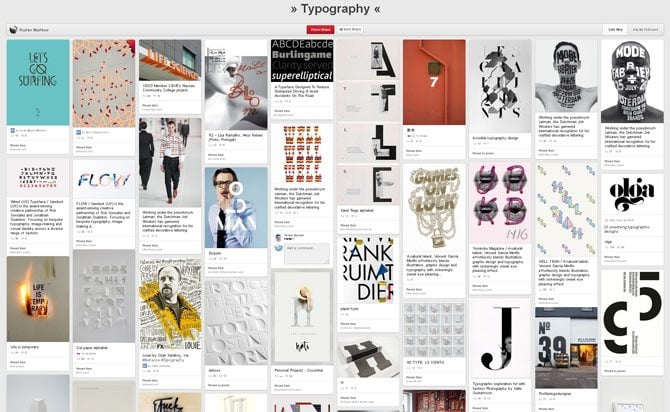Image resolution: width=670 pixels, height=412 pixels.
Task: Click the Typography board title
Action: (x=335, y=9)
